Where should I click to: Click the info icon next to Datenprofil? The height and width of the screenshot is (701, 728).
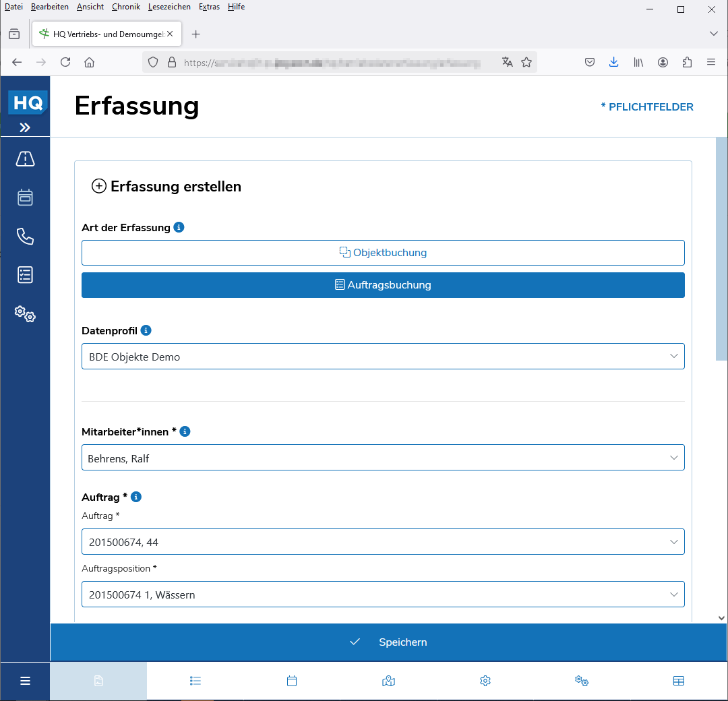pos(146,330)
